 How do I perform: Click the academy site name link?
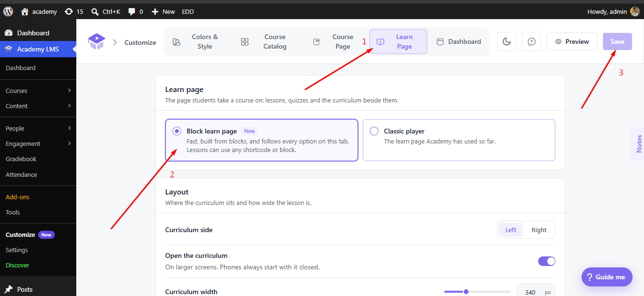(45, 11)
